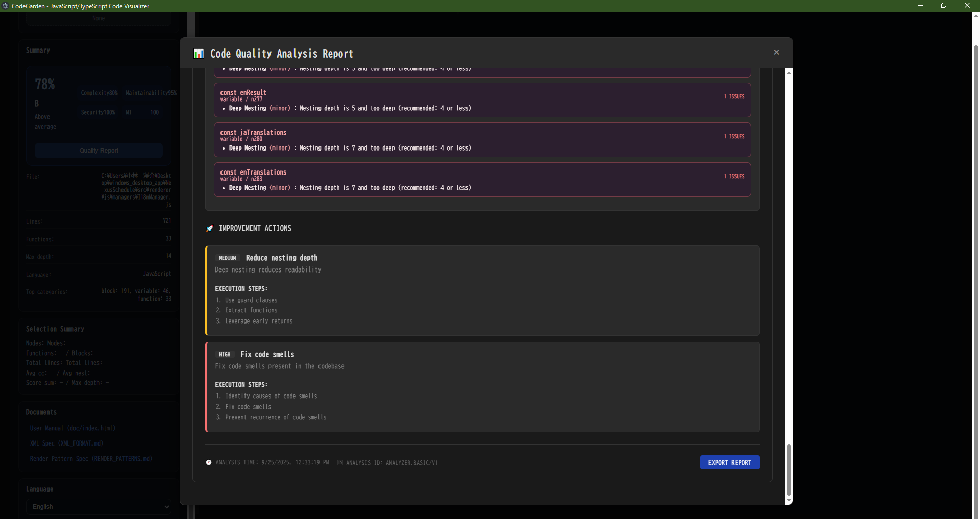
Task: Open the User Manual document link
Action: (72, 428)
